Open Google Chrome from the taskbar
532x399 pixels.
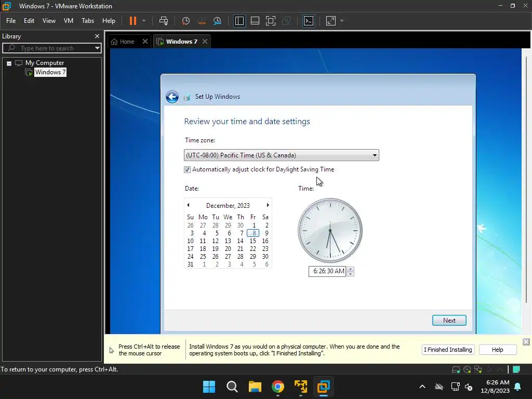(x=278, y=387)
